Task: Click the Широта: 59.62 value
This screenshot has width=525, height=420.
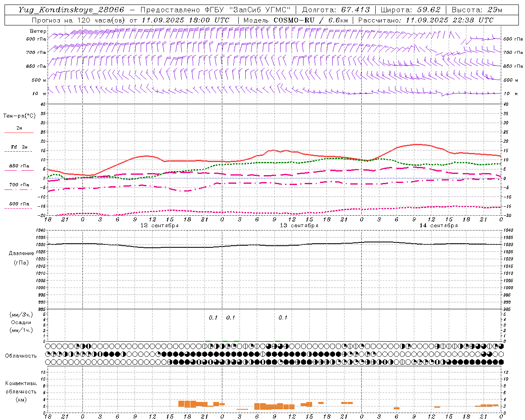Action: point(411,10)
